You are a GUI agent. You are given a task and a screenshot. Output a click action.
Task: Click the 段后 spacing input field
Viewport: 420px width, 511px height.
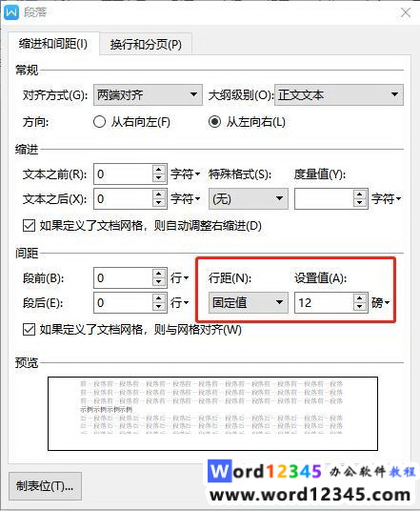123,303
